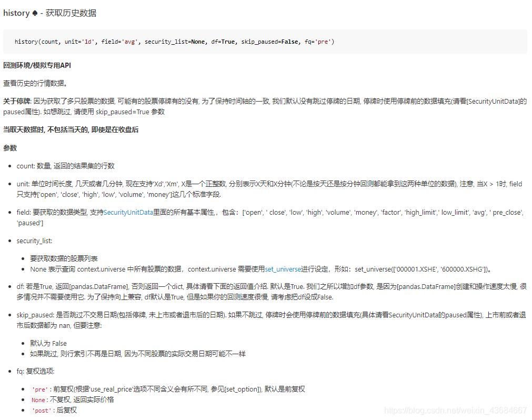Click the '查看历史的行情数据。' sentence
Screen dimensions: 532x420
[x=35, y=83]
